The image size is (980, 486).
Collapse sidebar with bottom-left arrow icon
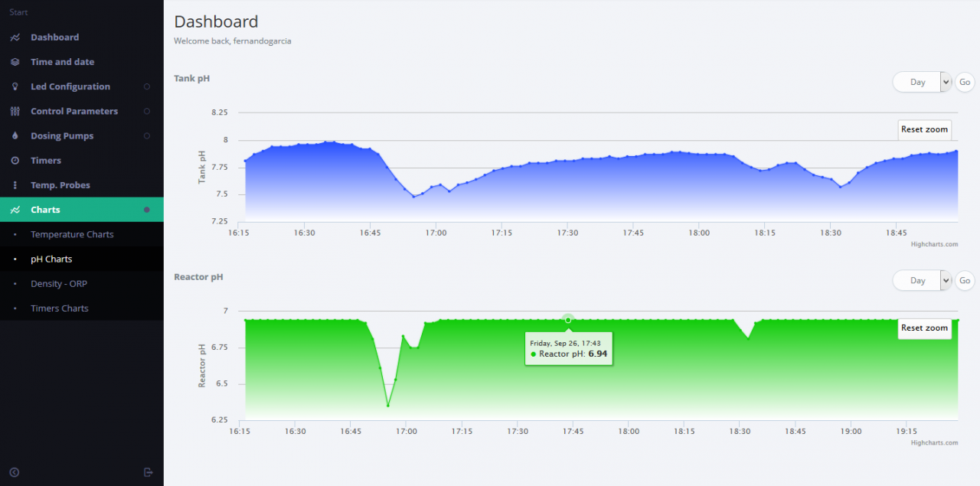pyautogui.click(x=14, y=472)
